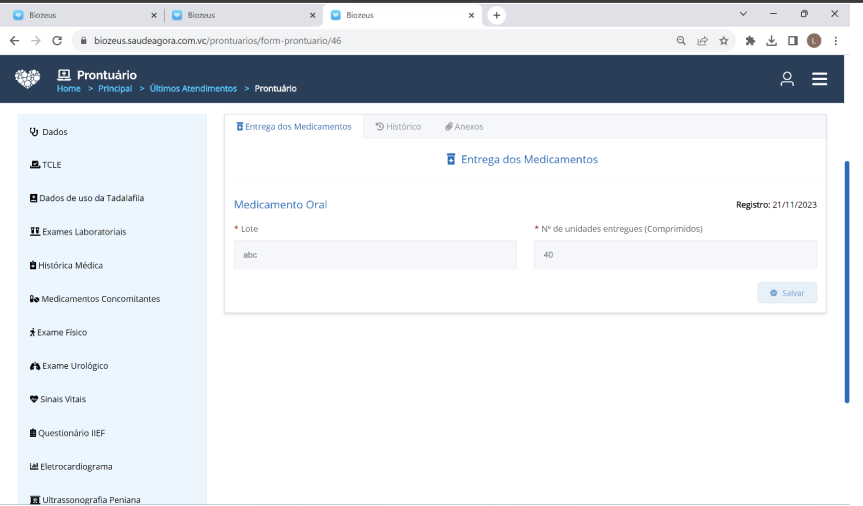Open Exames Laboratoriais in sidebar
The height and width of the screenshot is (506, 863).
tap(84, 232)
